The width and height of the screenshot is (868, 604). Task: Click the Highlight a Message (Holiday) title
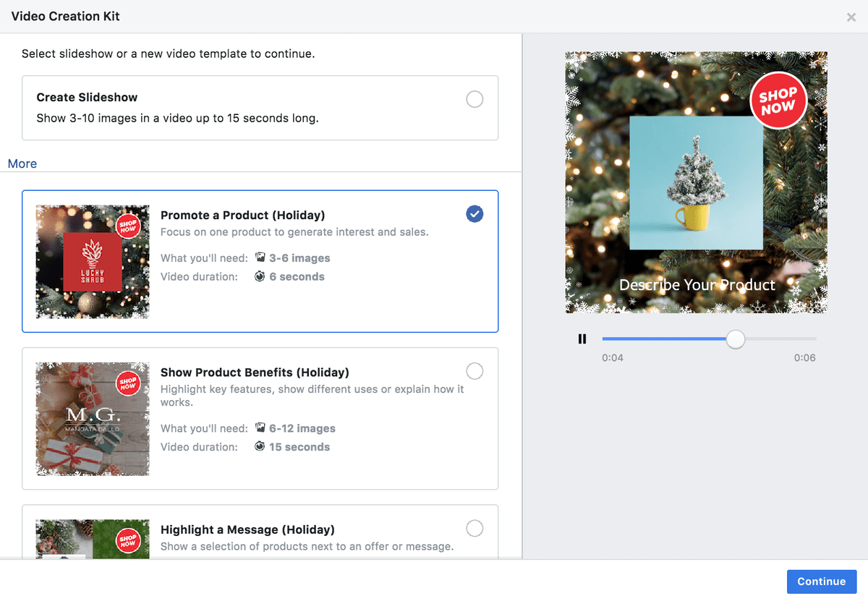tap(247, 529)
